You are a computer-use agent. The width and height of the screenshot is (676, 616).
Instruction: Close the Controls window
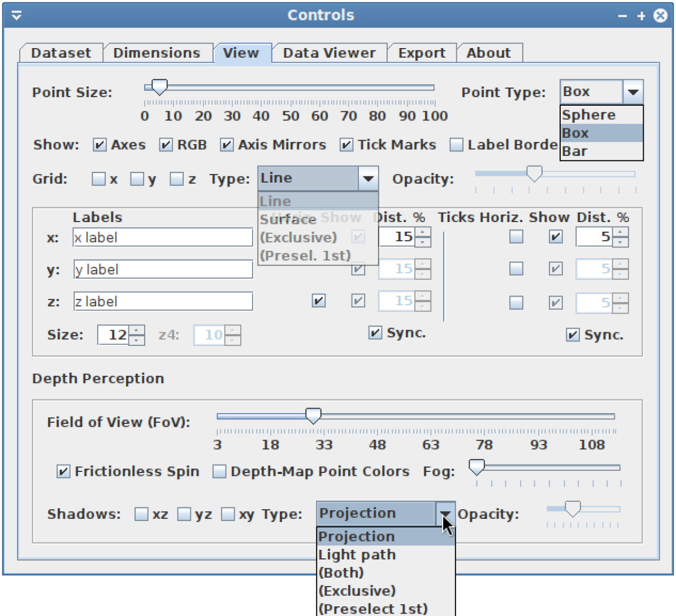[x=660, y=16]
